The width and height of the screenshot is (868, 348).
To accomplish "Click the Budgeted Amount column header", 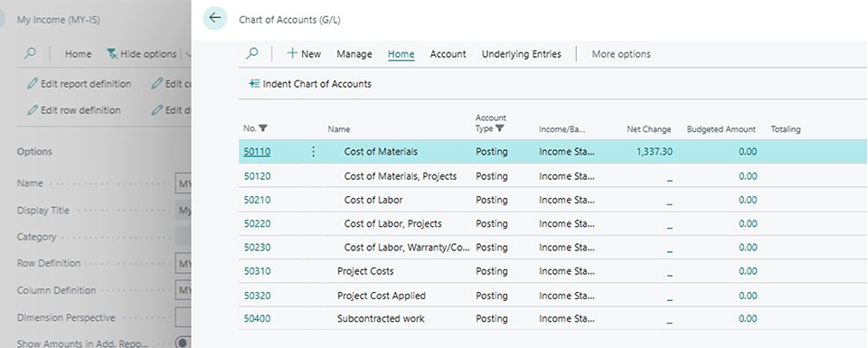I will coord(722,129).
